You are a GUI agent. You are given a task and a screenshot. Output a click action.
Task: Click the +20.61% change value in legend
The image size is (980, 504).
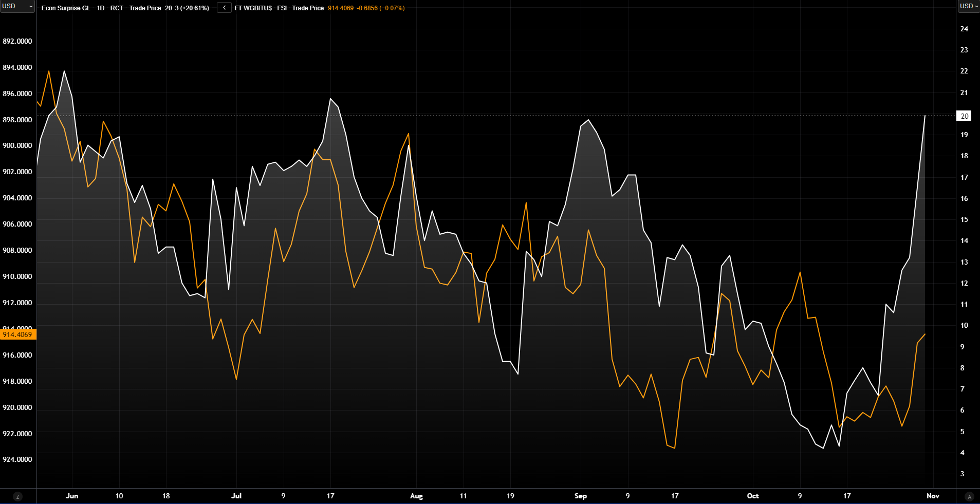194,8
